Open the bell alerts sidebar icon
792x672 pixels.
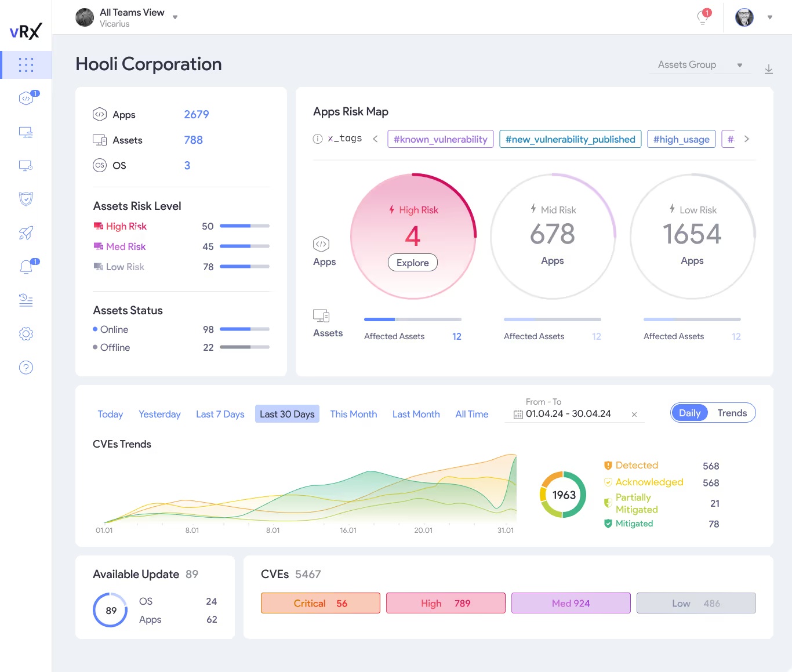27,267
